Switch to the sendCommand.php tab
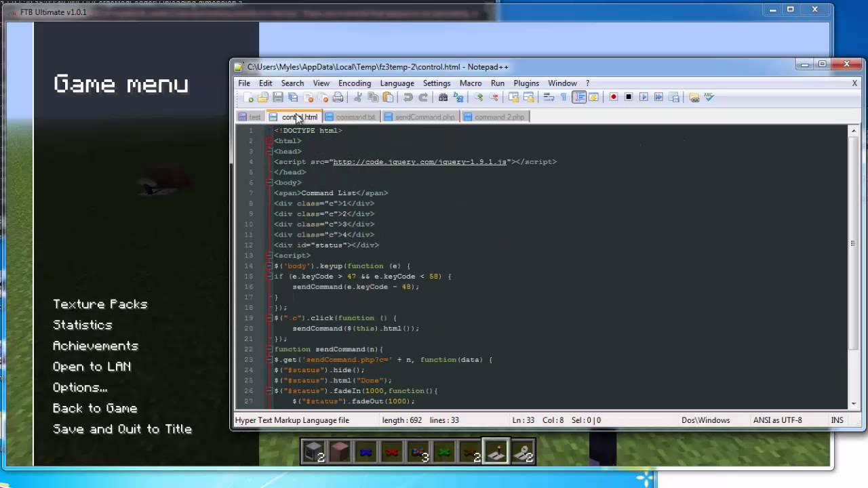This screenshot has width=868, height=488. click(420, 117)
